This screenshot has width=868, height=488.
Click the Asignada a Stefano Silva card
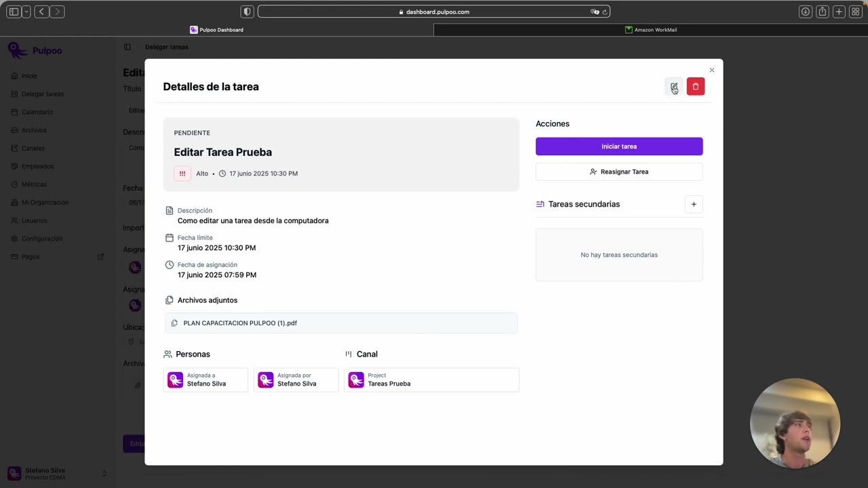(x=205, y=380)
